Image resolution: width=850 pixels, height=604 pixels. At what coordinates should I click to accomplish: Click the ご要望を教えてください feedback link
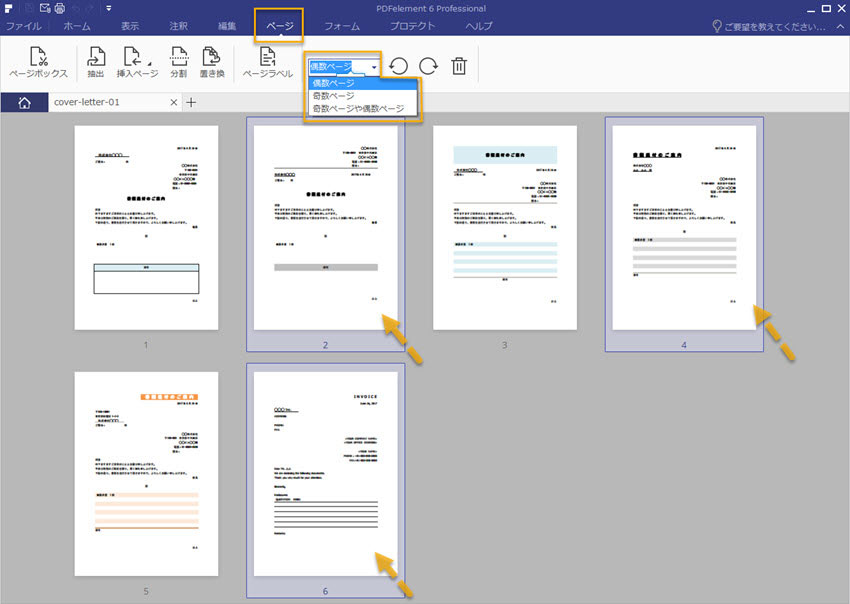pyautogui.click(x=775, y=27)
